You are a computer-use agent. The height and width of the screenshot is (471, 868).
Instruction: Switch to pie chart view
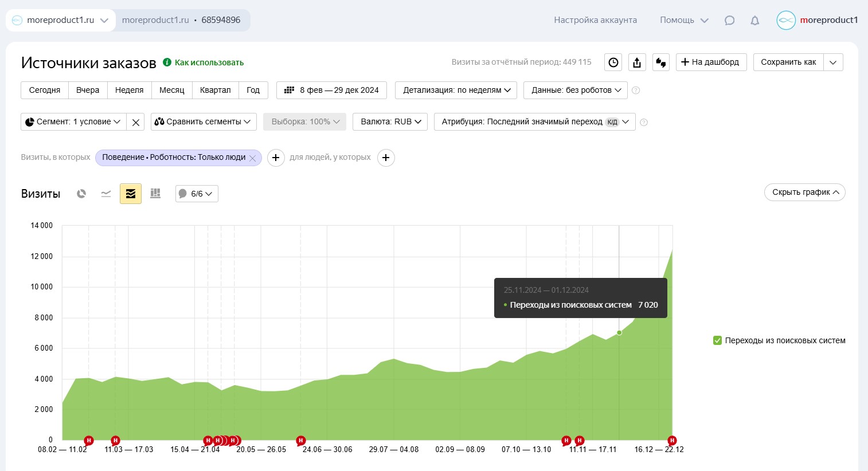click(81, 194)
